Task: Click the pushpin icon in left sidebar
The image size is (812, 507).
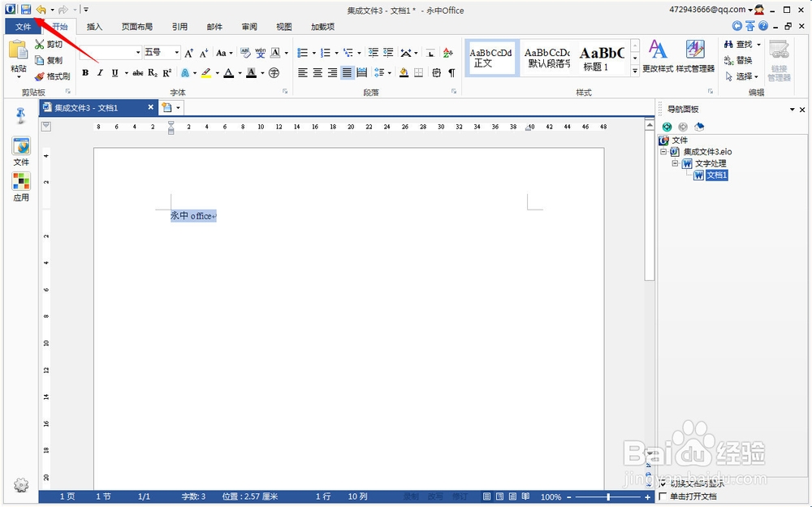Action: pyautogui.click(x=21, y=115)
